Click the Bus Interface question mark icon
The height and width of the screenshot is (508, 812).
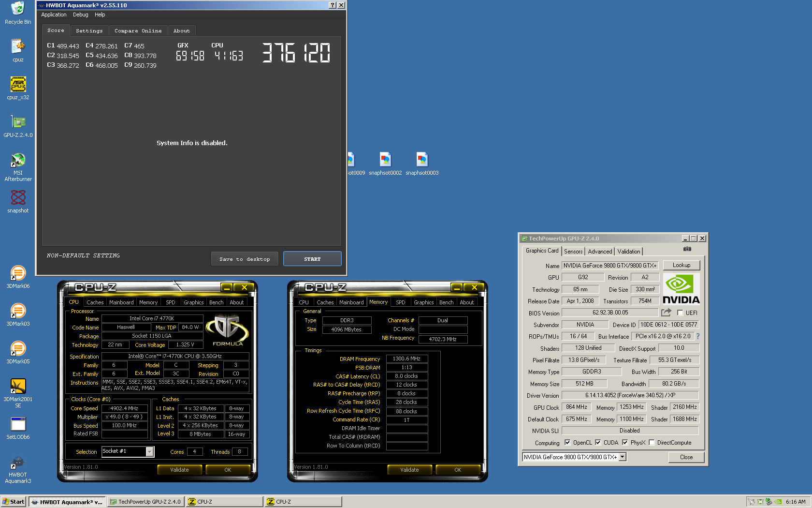pyautogui.click(x=697, y=336)
